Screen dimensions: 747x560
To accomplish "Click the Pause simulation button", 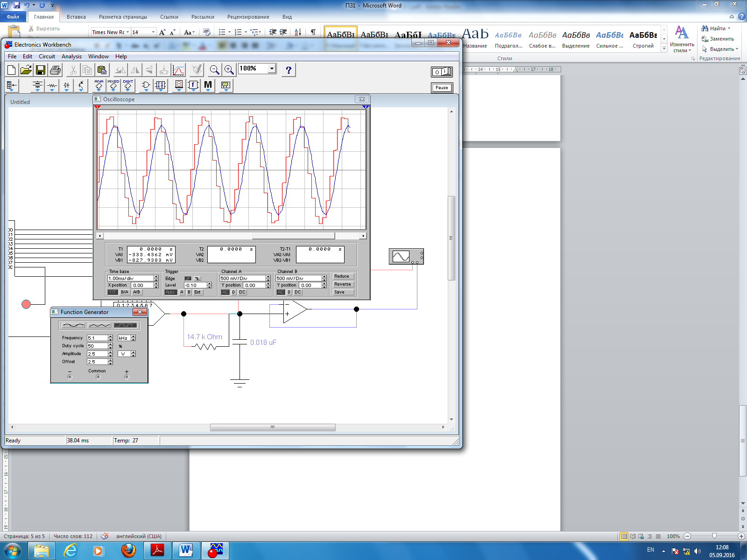I will [442, 88].
